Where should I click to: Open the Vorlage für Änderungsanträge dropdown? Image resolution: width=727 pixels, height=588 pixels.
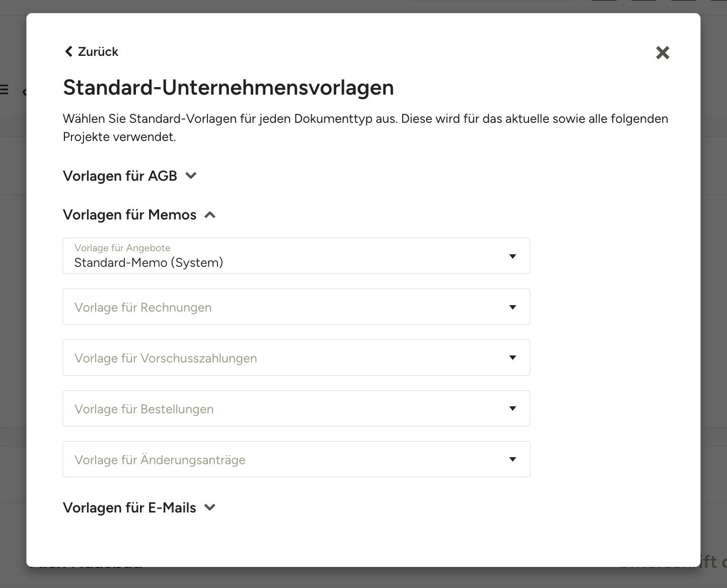point(296,459)
